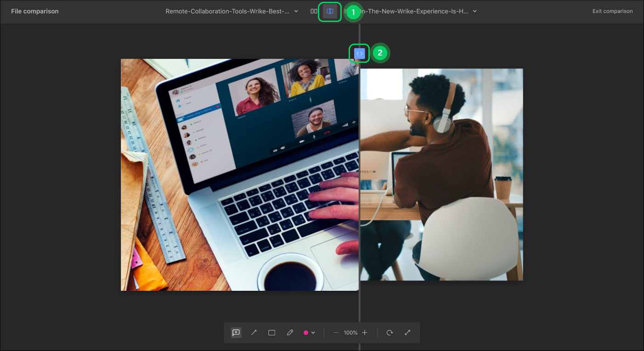Screen dimensions: 644x351
Task: Click Exit comparison
Action: point(612,11)
